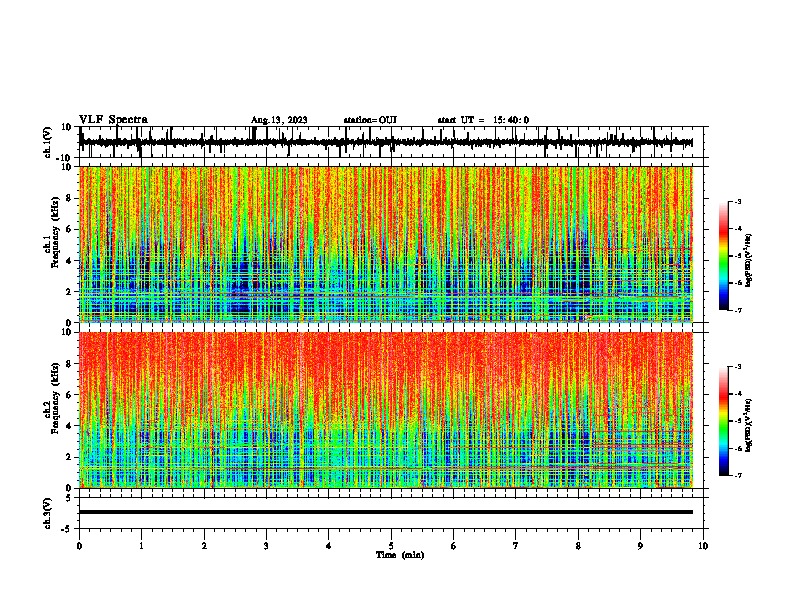Screen dimensions: 792x612
Task: Click the "-7" value on ch.1 colorbar
Action: click(x=737, y=310)
